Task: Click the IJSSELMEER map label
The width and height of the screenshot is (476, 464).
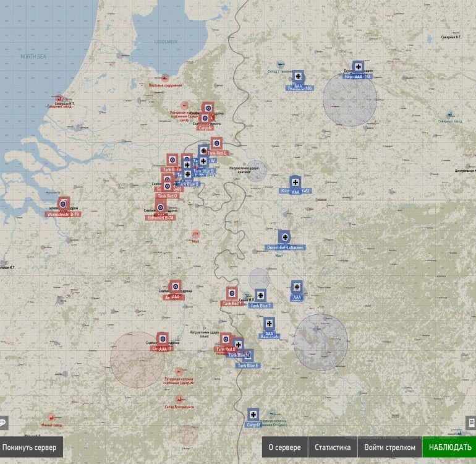Action: click(166, 41)
